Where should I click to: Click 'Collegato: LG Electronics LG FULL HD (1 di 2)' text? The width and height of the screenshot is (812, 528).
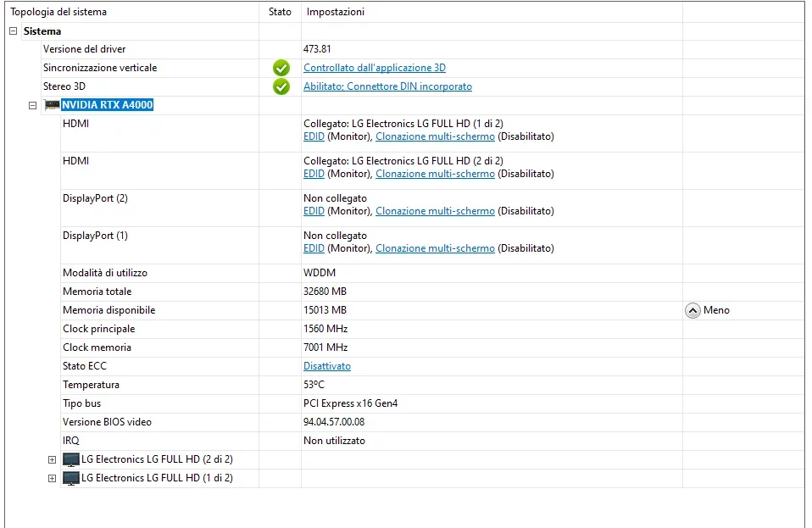click(403, 124)
